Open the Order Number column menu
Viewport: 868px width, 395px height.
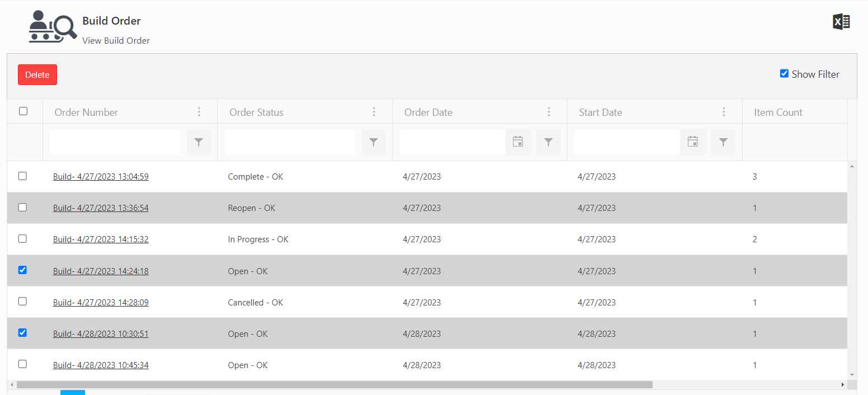point(199,112)
